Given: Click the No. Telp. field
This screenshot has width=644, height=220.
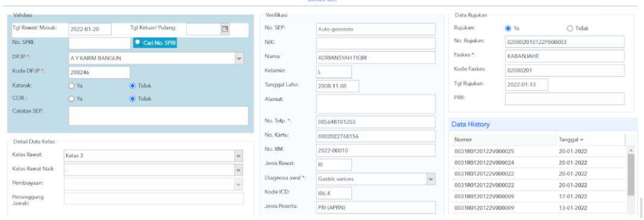Looking at the screenshot, I should pyautogui.click(x=376, y=122).
